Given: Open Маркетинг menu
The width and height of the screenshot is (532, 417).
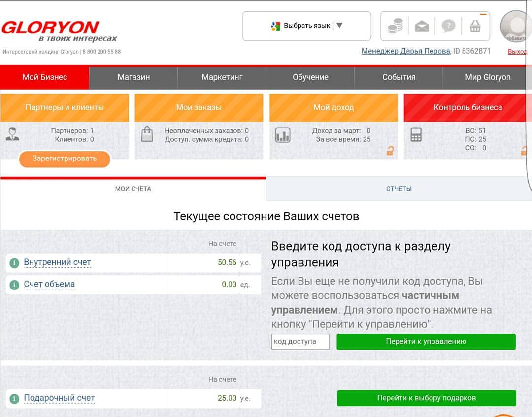Looking at the screenshot, I should pos(222,77).
